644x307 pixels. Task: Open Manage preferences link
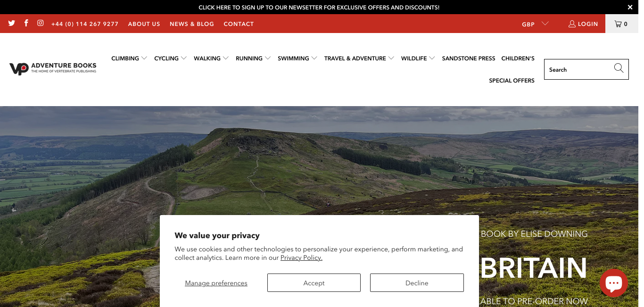pyautogui.click(x=216, y=283)
